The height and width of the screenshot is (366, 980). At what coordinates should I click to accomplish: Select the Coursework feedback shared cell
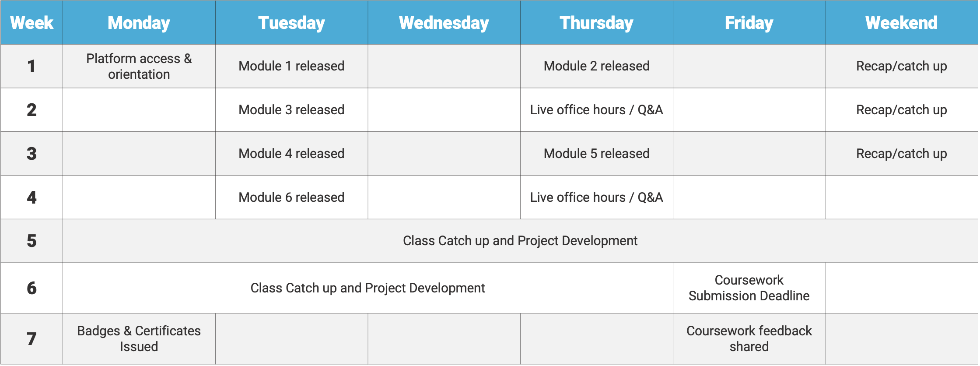click(749, 339)
